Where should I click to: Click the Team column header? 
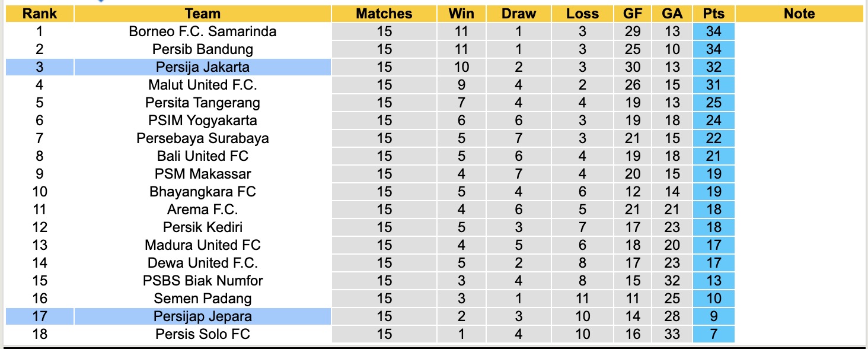coord(202,14)
